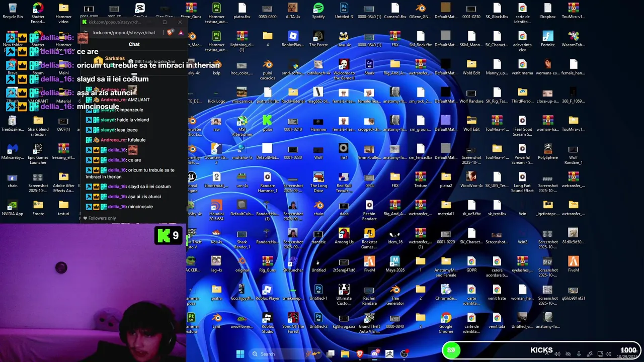644x362 pixels.
Task: Click the Kick viewer count badge overlay
Action: (169, 235)
